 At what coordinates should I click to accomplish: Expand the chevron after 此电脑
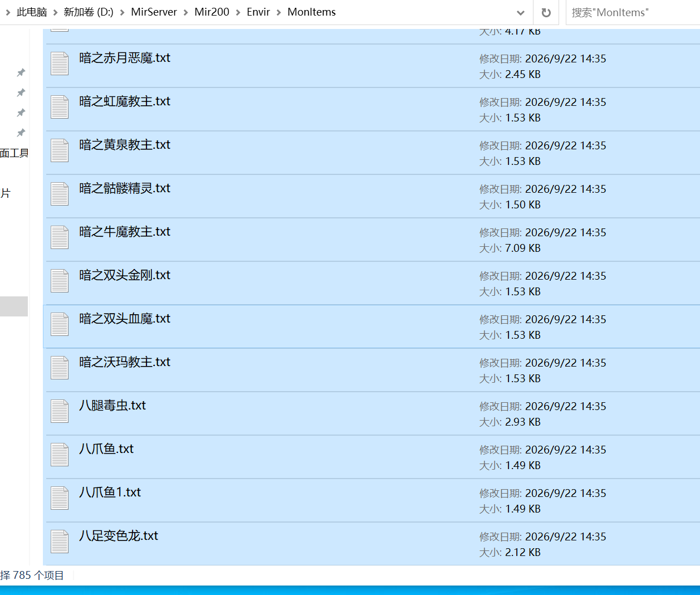coord(56,12)
